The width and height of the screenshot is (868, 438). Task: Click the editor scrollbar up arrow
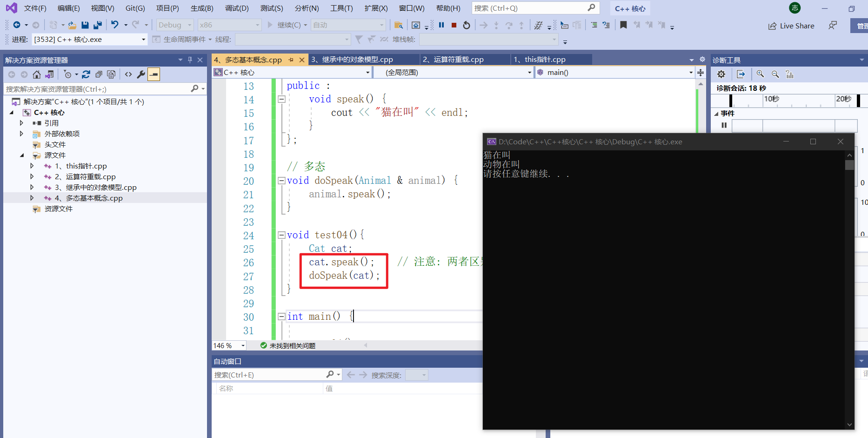click(x=701, y=84)
